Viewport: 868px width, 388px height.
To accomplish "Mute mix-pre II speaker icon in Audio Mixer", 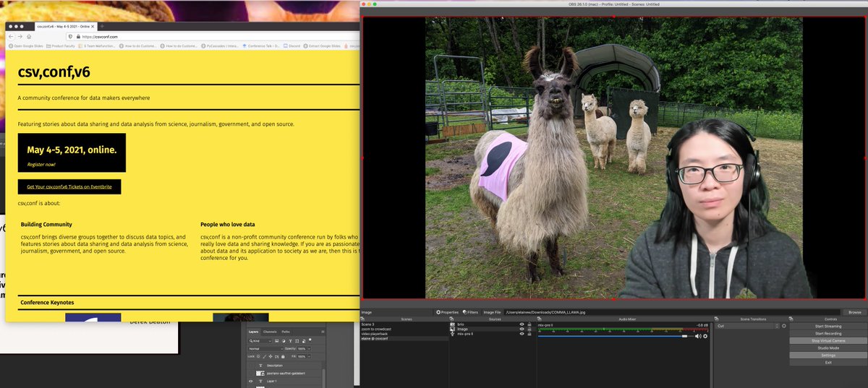I will click(698, 336).
